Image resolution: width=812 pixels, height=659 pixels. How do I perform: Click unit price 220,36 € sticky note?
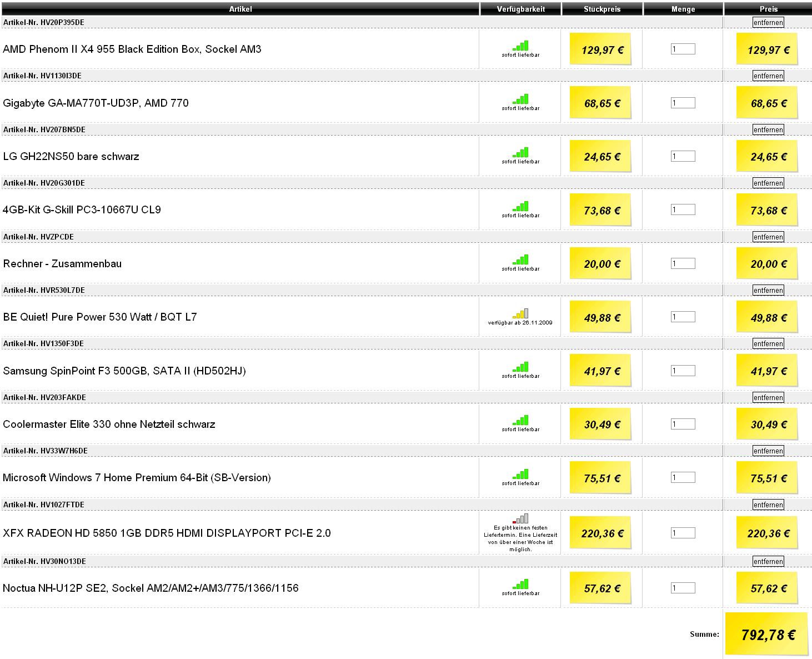point(602,533)
